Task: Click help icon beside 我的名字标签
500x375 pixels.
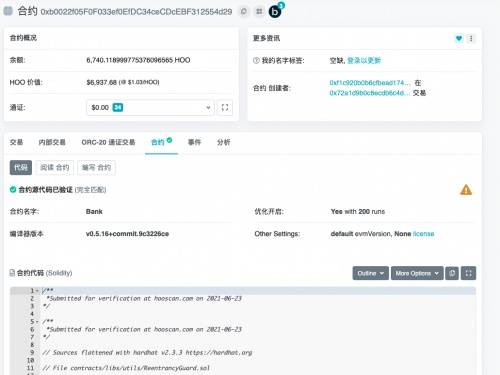Action: pos(256,60)
